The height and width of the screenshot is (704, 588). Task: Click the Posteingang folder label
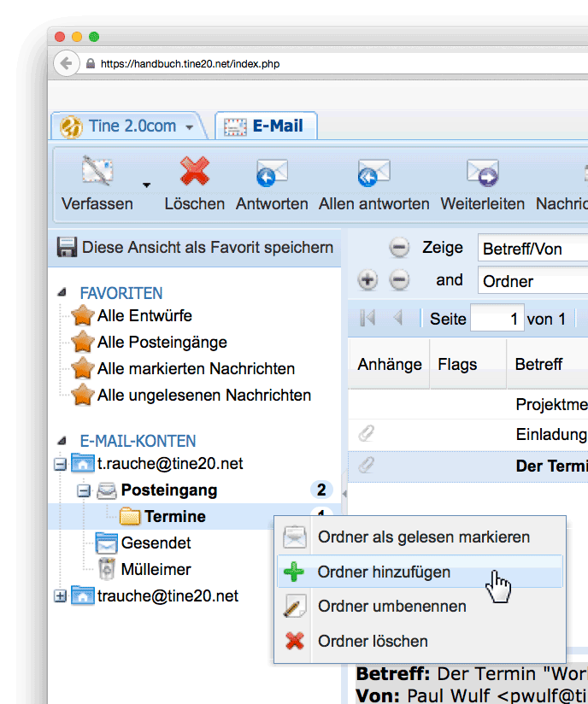[x=169, y=490]
